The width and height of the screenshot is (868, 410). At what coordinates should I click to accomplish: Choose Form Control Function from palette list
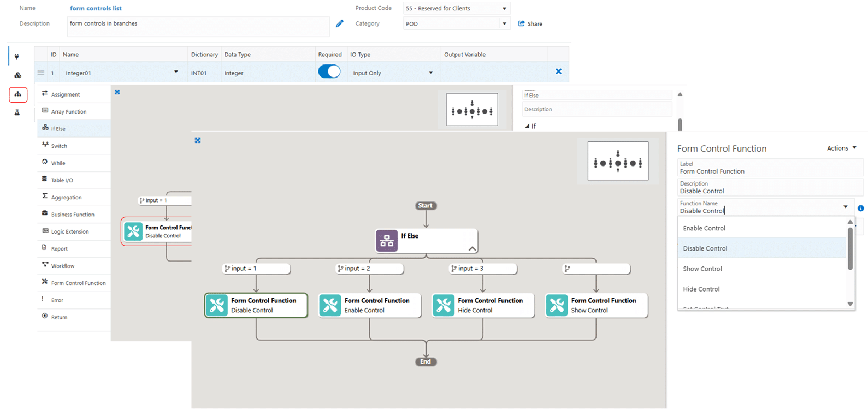pyautogui.click(x=78, y=283)
